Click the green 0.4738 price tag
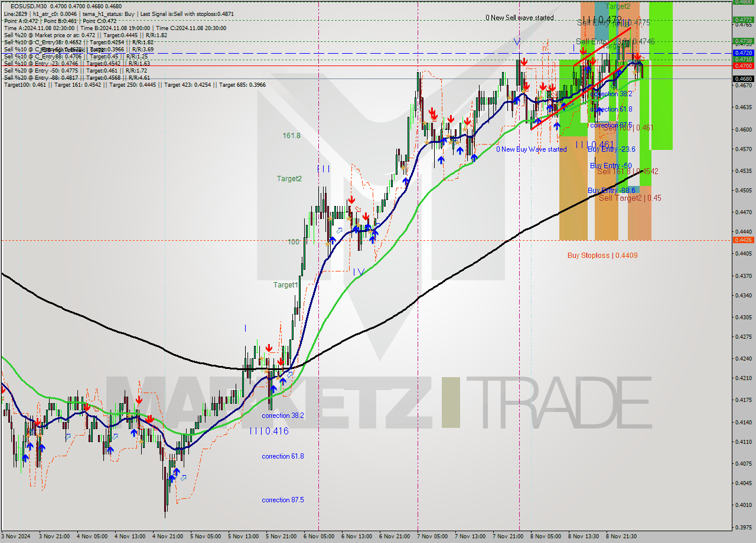The image size is (756, 543). 743,41
